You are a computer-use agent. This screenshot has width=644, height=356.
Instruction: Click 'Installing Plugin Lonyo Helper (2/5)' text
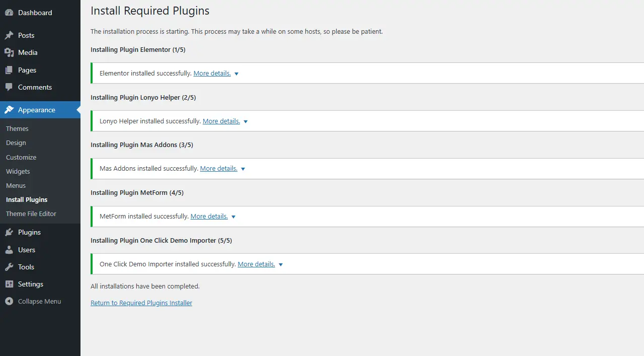click(x=143, y=97)
